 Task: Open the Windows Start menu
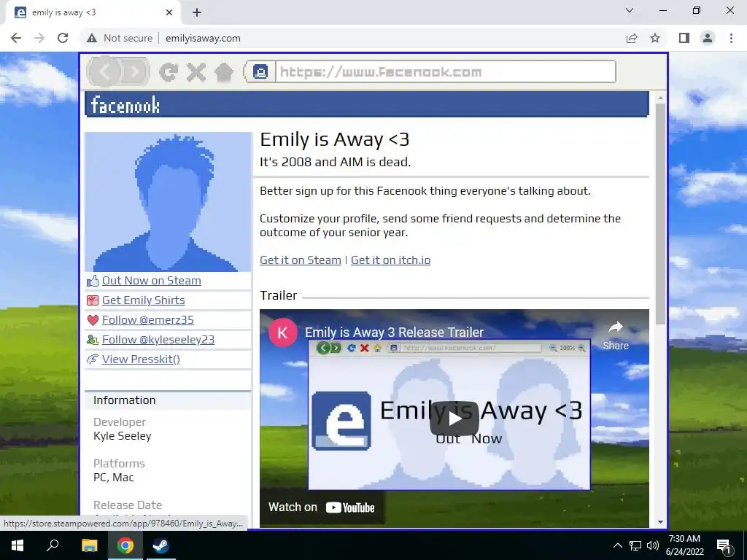(x=18, y=545)
